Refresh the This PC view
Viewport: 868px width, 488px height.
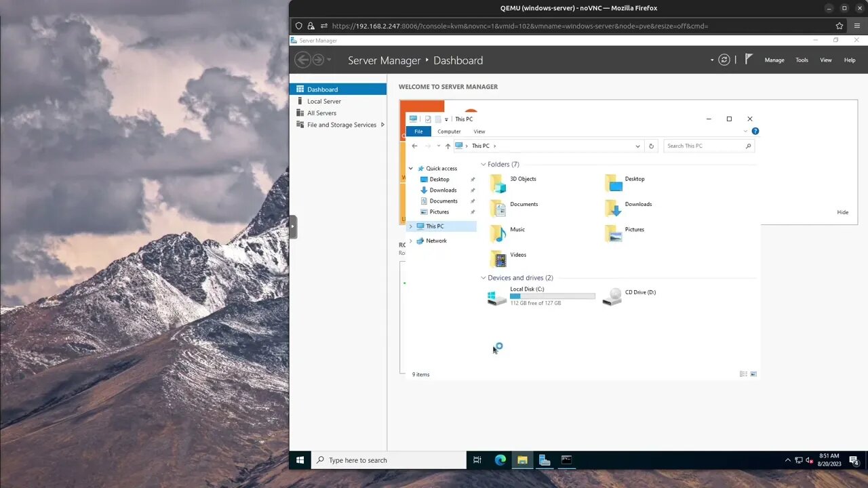point(651,146)
